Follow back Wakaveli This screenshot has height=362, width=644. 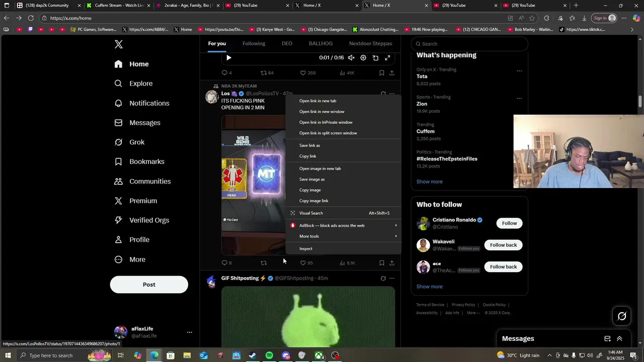pyautogui.click(x=503, y=245)
